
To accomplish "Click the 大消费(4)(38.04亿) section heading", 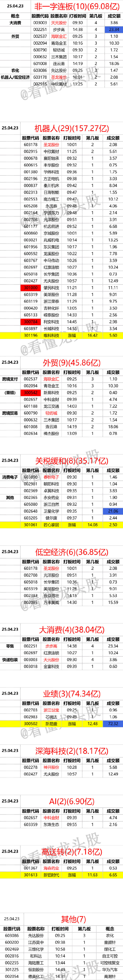I will point(72,630).
